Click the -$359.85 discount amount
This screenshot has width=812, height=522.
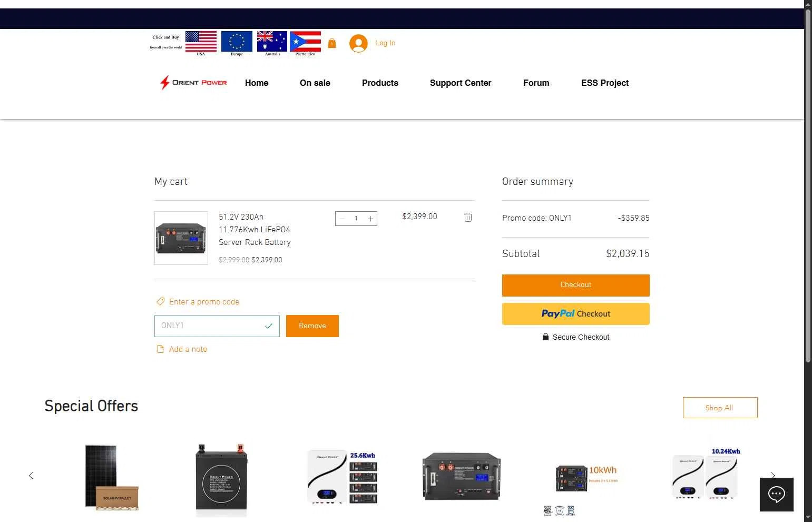point(633,218)
